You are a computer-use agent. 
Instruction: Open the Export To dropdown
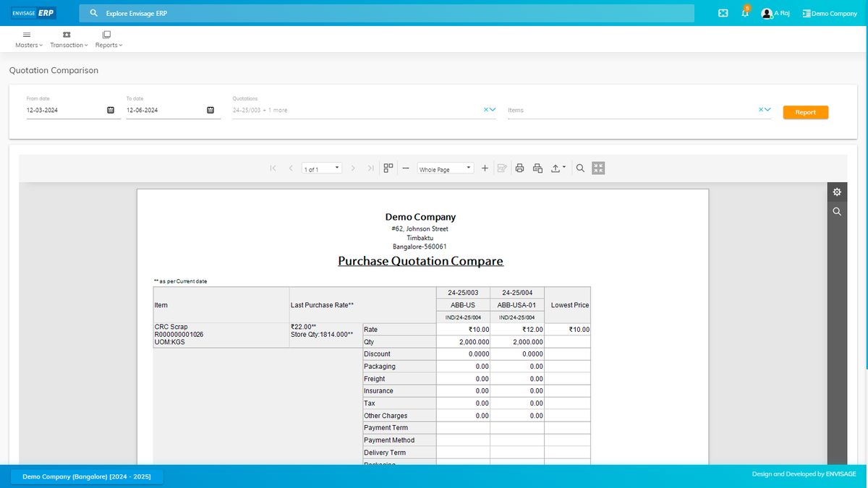coord(558,168)
